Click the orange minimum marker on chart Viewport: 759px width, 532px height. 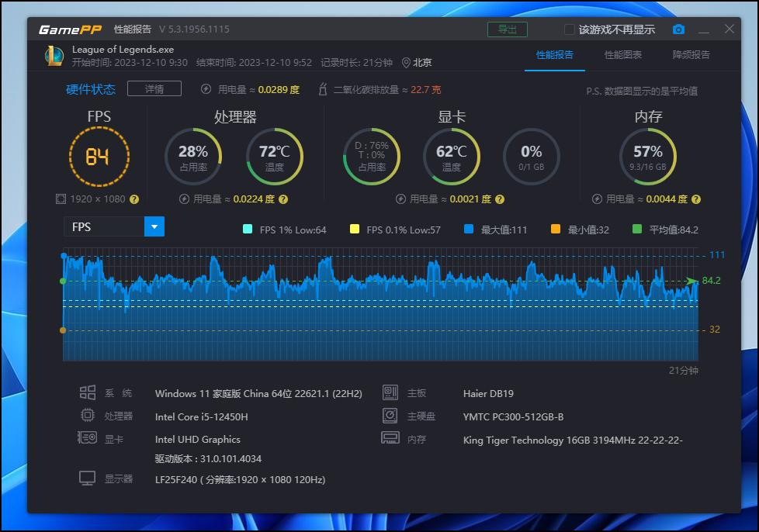62,330
